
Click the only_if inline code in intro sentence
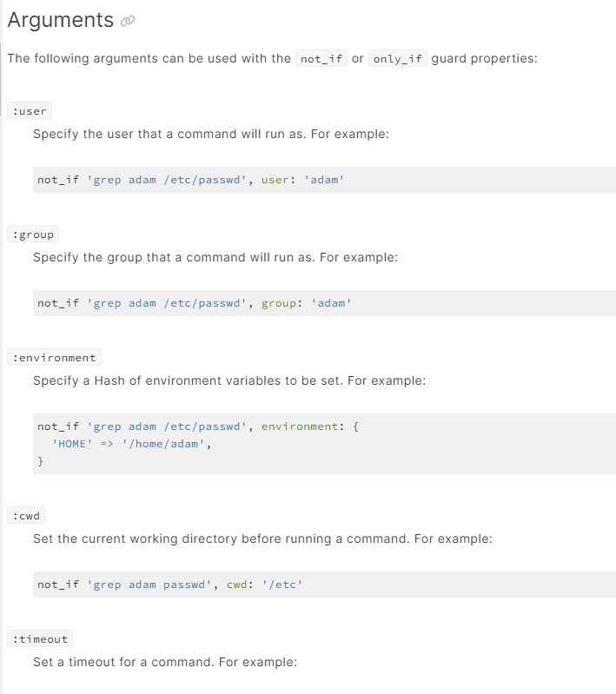[x=398, y=59]
